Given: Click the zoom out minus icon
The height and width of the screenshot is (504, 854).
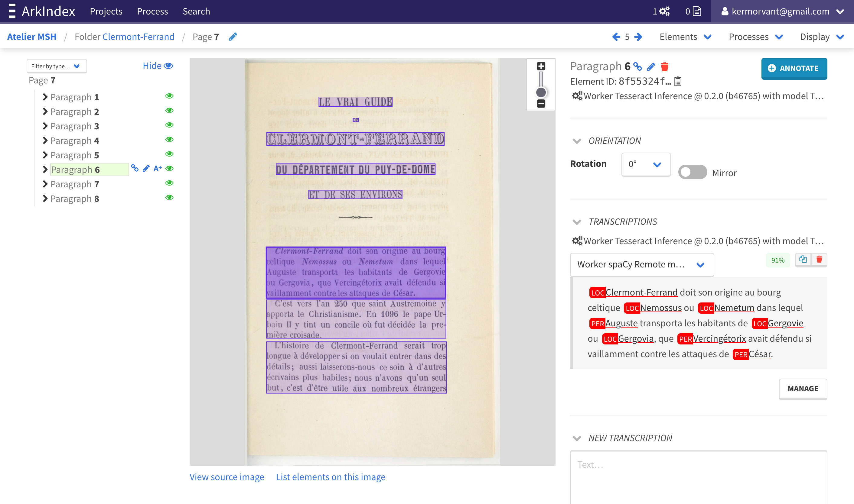Looking at the screenshot, I should pyautogui.click(x=541, y=104).
